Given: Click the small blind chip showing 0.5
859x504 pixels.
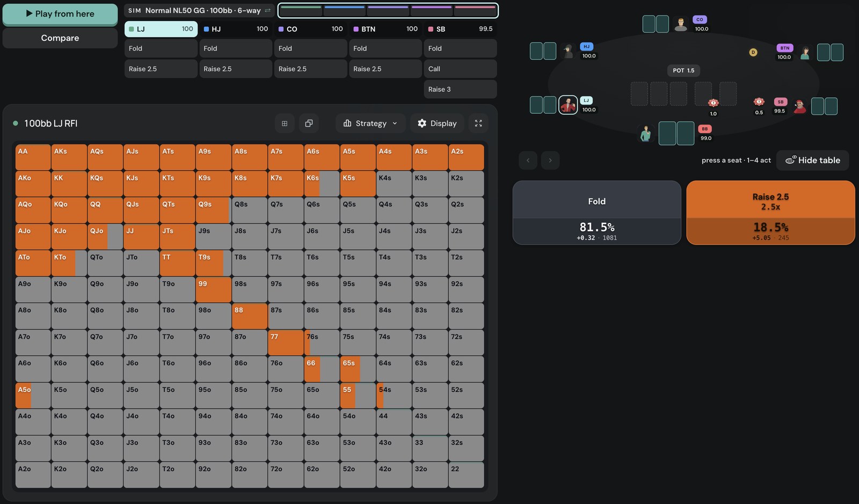Looking at the screenshot, I should click(759, 101).
